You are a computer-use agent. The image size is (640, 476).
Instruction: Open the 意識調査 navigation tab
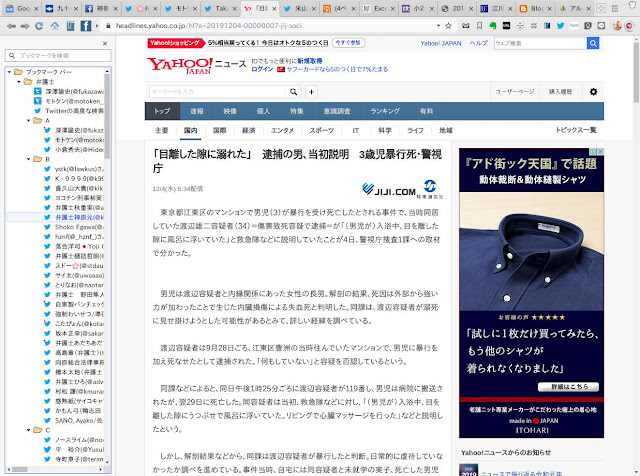[337, 111]
